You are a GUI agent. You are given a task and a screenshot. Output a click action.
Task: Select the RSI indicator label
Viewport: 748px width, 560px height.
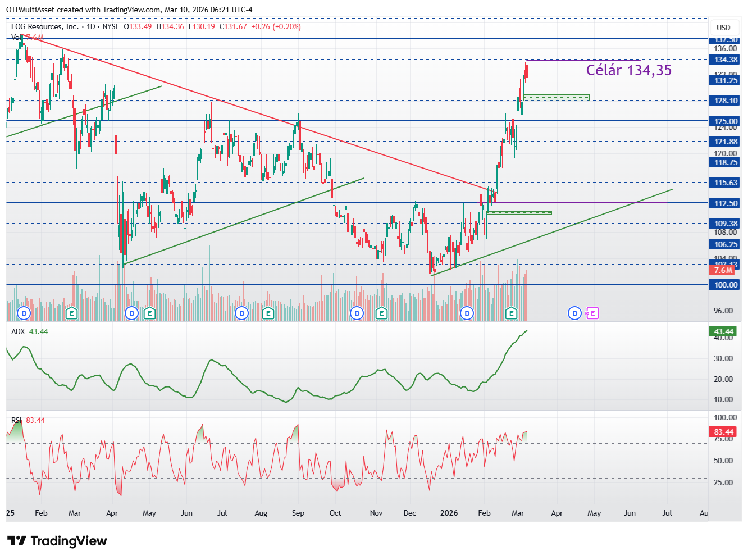16,421
